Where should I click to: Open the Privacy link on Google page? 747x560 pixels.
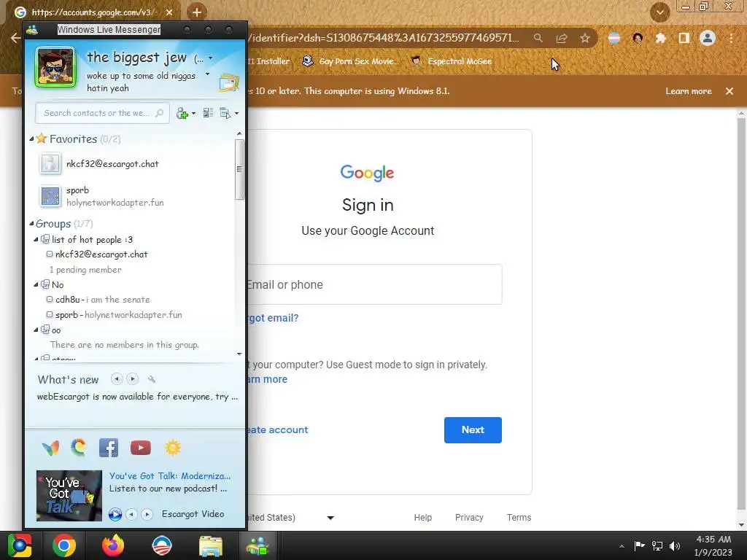pyautogui.click(x=469, y=518)
